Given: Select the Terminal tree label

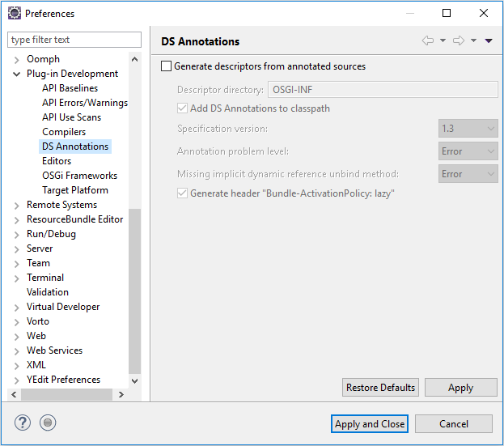Looking at the screenshot, I should 45,278.
